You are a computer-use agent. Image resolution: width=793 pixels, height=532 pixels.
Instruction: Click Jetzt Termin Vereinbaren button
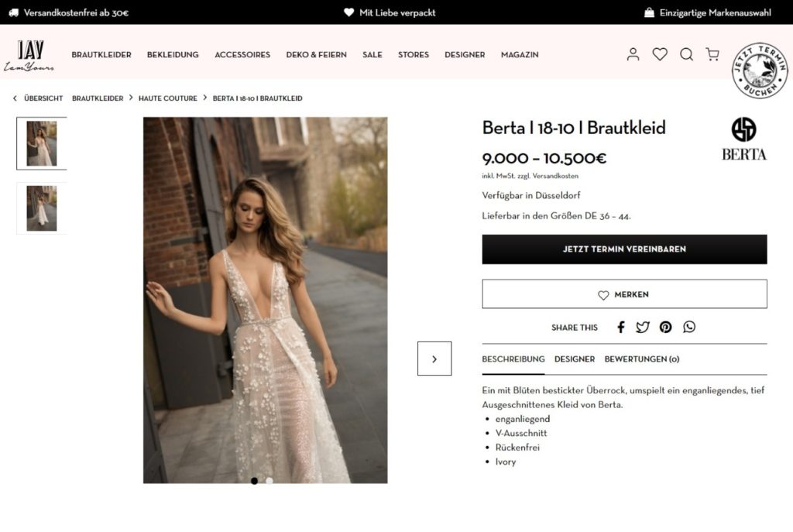pos(624,249)
